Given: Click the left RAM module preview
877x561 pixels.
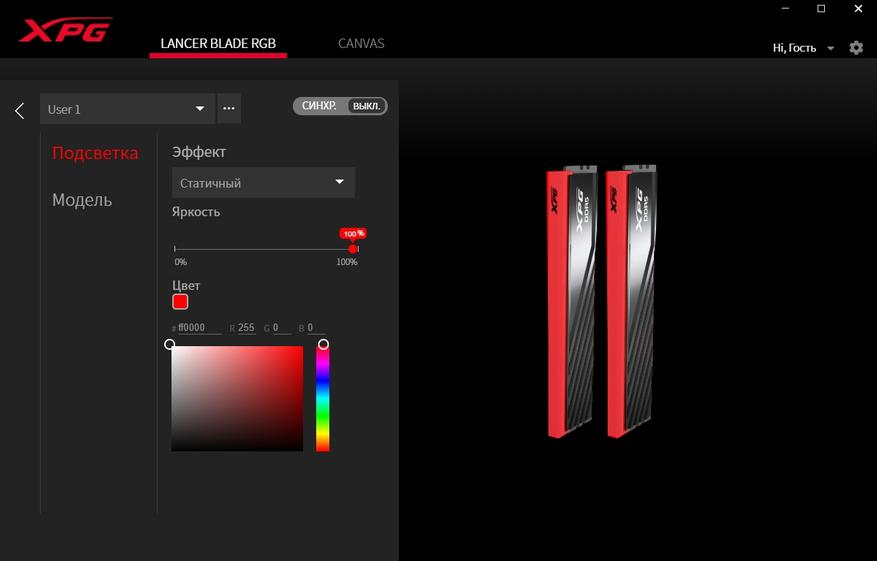Looking at the screenshot, I should 572,302.
